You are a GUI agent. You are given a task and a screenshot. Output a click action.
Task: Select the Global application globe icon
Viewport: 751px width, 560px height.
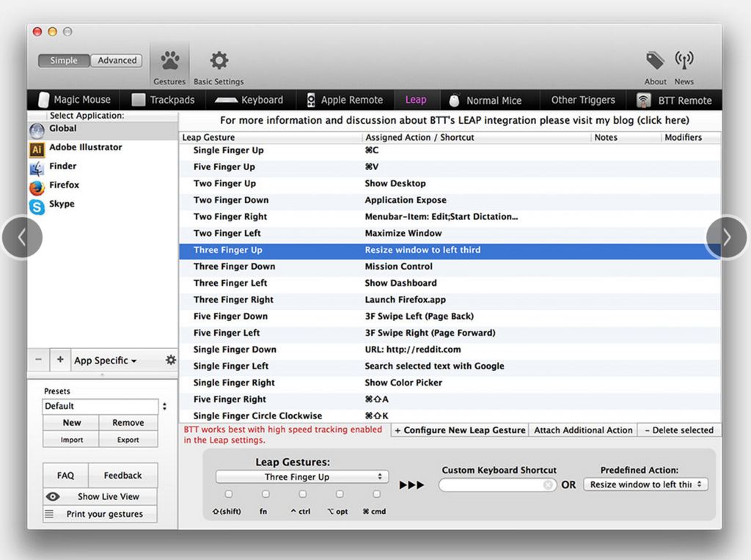pos(37,130)
